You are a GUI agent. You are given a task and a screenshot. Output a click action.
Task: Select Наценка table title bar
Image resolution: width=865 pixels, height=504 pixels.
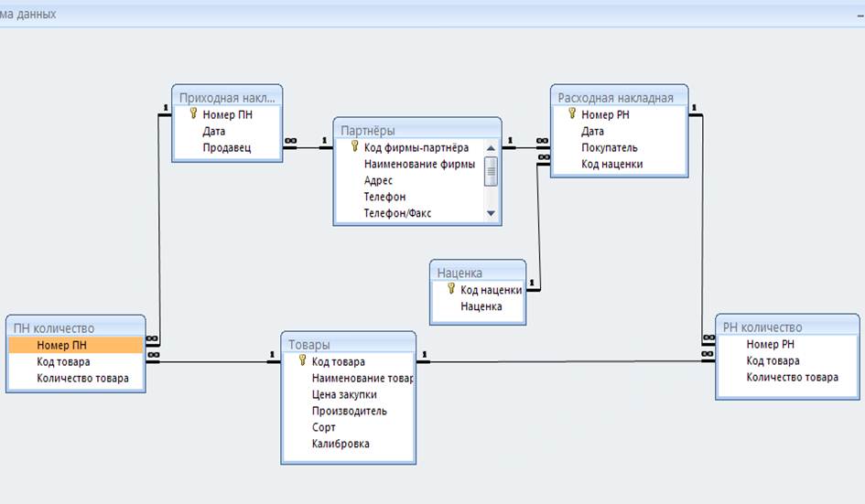pos(478,273)
